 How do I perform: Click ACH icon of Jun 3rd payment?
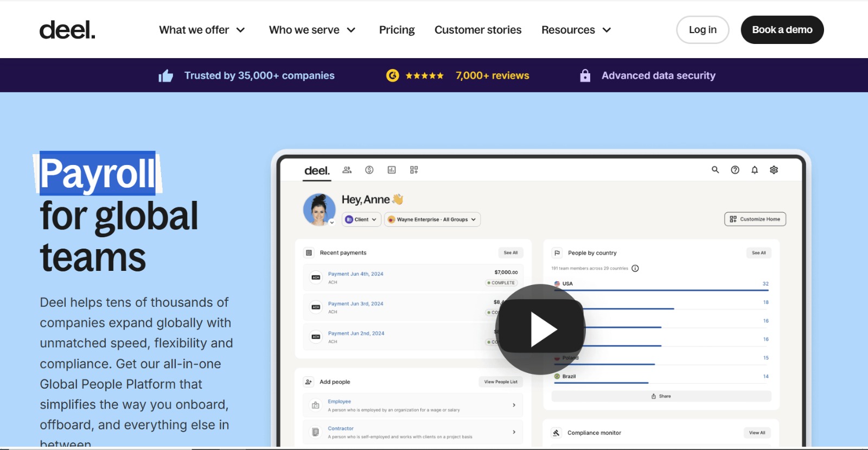coord(316,307)
